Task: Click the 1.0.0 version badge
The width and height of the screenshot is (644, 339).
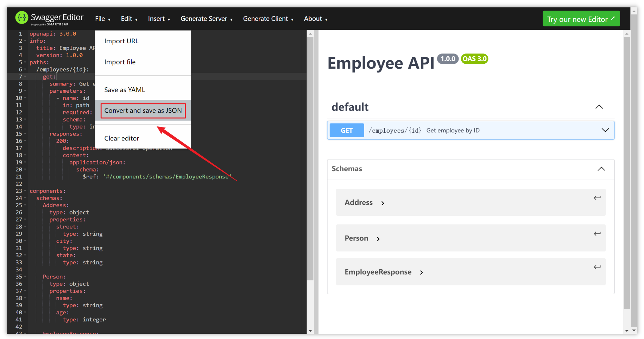Action: (x=448, y=59)
